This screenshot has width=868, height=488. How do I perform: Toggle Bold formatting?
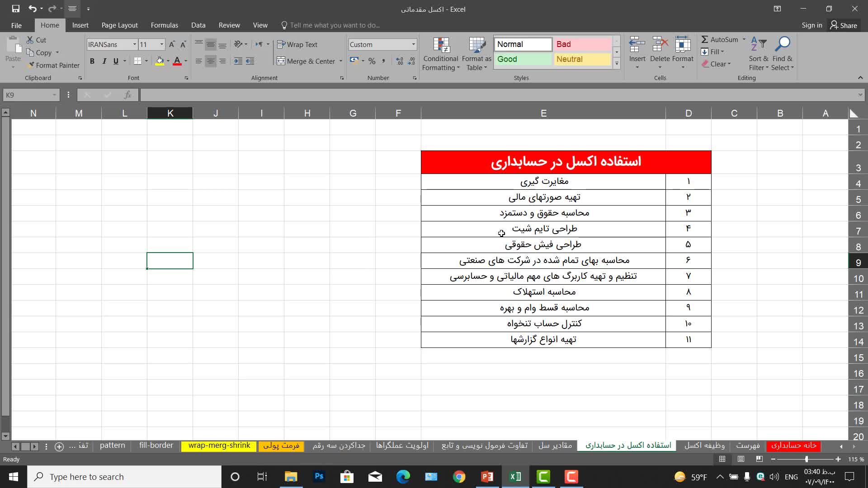tap(92, 61)
